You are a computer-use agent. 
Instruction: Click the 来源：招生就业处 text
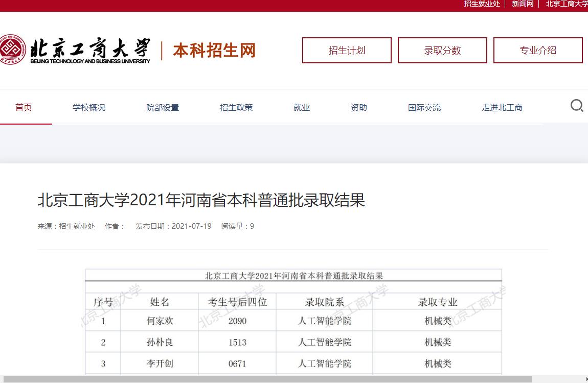[x=66, y=226]
